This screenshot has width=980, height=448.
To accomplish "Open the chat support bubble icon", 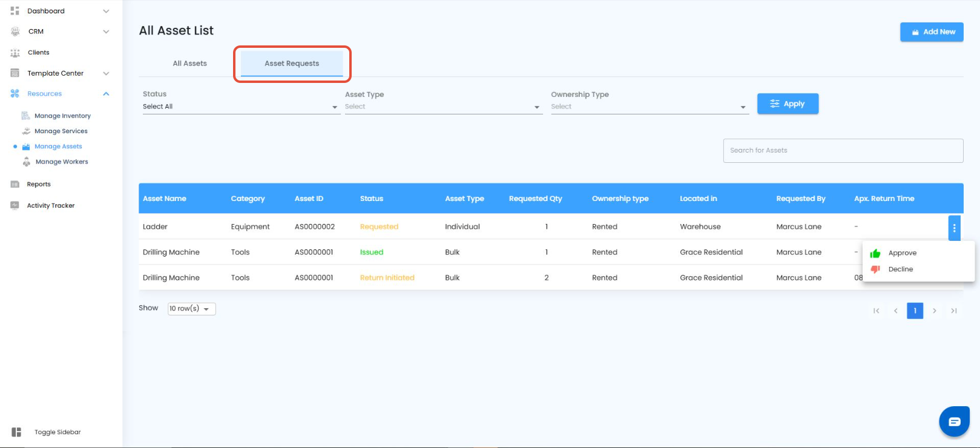I will (954, 421).
